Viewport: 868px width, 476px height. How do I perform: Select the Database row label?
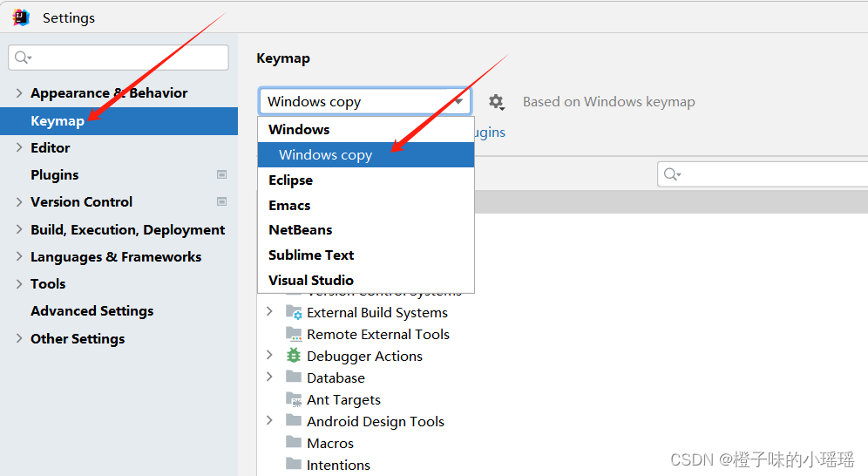[x=336, y=378]
